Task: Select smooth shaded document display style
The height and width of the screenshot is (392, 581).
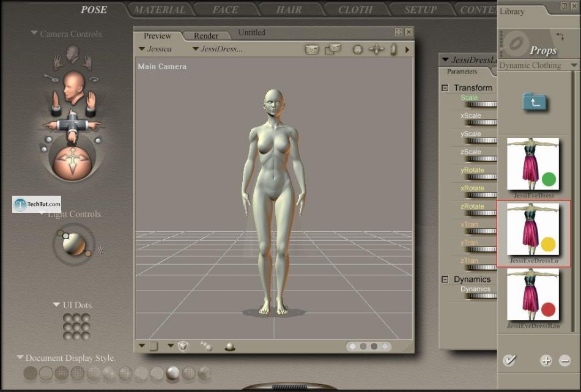Action: point(172,373)
